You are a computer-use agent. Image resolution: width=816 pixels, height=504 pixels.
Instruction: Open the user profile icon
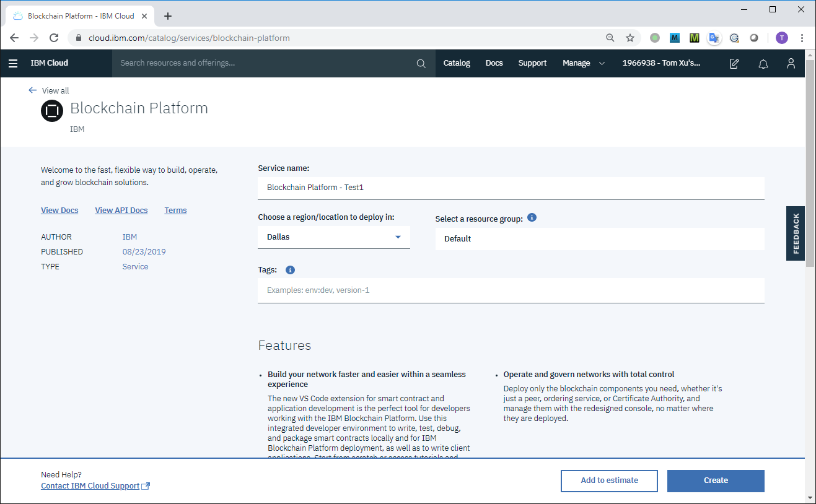click(x=791, y=63)
